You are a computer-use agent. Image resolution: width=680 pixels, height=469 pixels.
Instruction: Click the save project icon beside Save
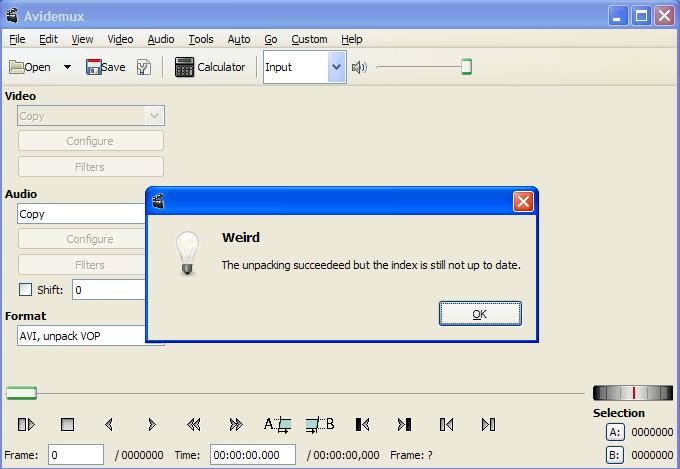(x=144, y=67)
